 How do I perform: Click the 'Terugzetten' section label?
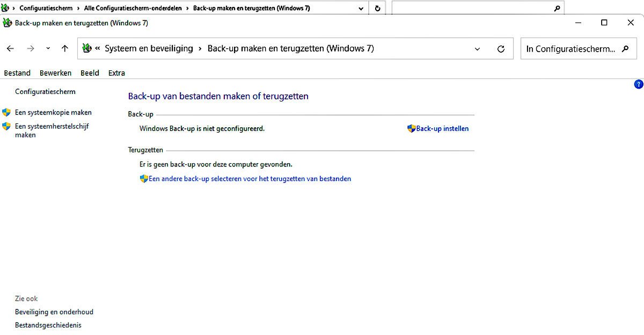coord(145,150)
